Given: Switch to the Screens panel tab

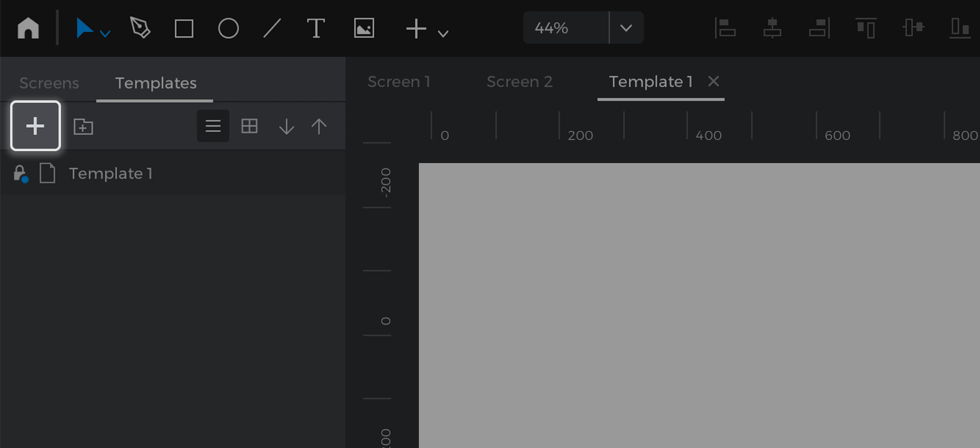Looking at the screenshot, I should point(49,83).
